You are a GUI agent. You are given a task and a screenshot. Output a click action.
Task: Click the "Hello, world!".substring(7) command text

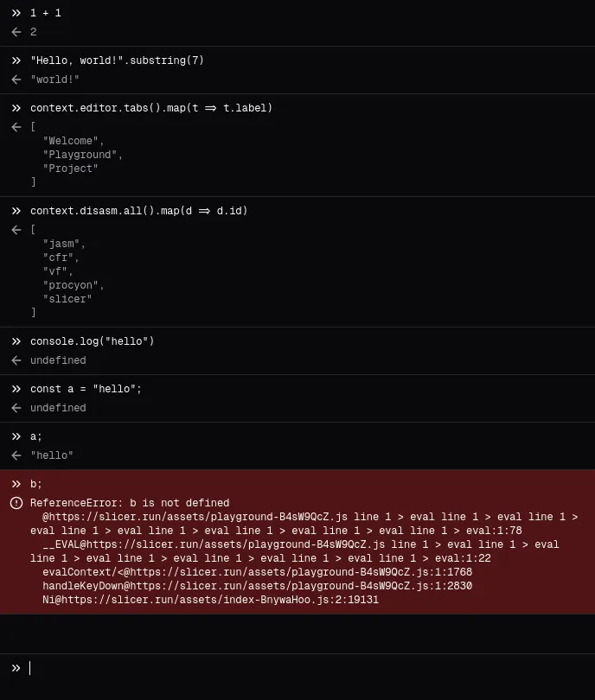point(117,60)
